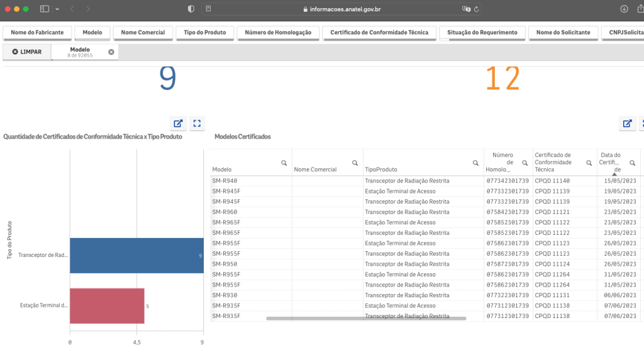Select the blue Transceptor de Rad... bar

tap(136, 256)
